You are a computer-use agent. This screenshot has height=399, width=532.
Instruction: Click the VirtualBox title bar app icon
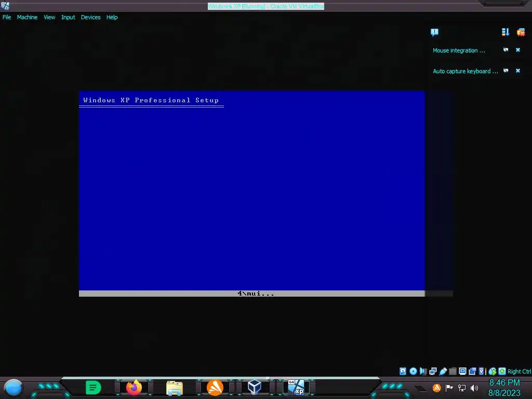tap(5, 5)
